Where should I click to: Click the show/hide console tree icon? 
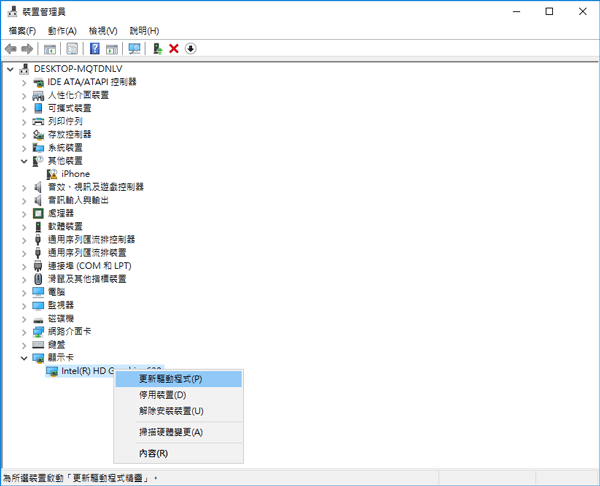pyautogui.click(x=50, y=49)
